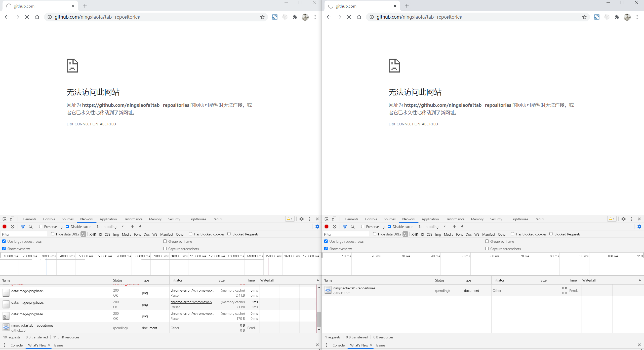The width and height of the screenshot is (644, 350).
Task: Click the 30000 ms blue marker in left overview
Action: 47,267
